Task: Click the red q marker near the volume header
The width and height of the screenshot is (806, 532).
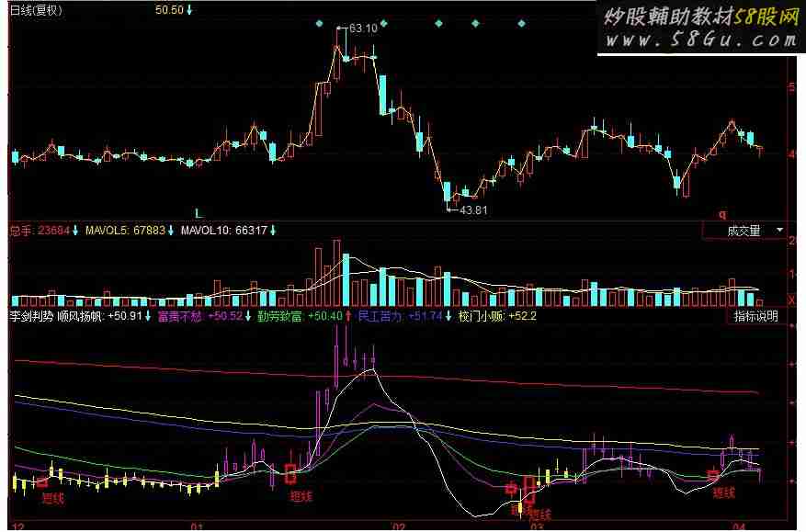Action: pos(722,214)
